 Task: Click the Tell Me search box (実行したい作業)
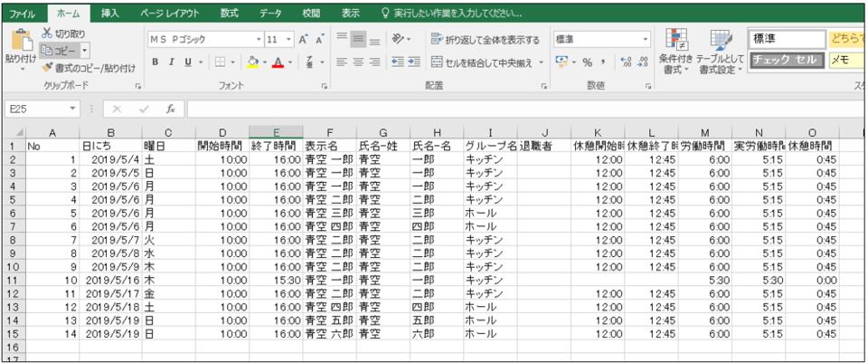click(451, 14)
